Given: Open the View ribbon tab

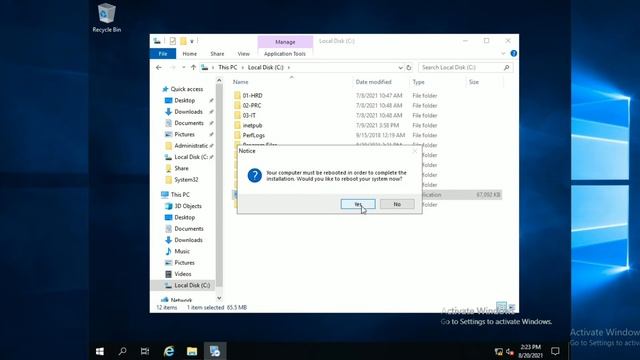Looking at the screenshot, I should pos(244,53).
